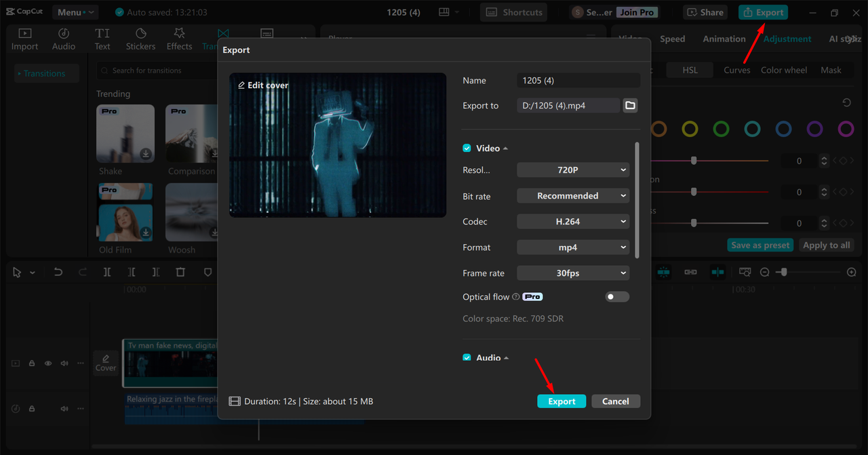Mute the video track speaker icon
Screen dimensions: 868x455
tap(64, 363)
